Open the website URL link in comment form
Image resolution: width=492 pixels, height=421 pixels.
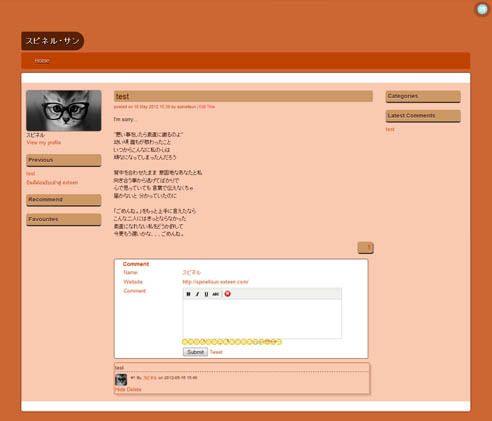pyautogui.click(x=215, y=282)
